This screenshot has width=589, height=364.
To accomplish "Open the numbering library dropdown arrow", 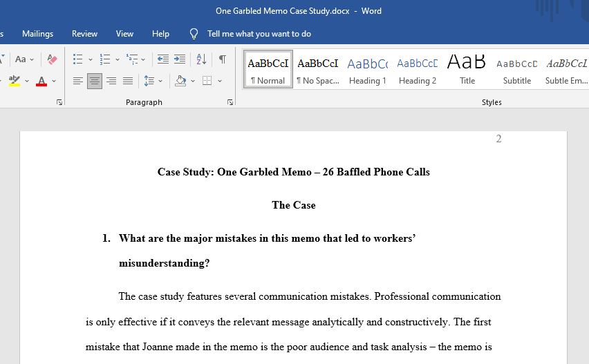I will tap(118, 59).
